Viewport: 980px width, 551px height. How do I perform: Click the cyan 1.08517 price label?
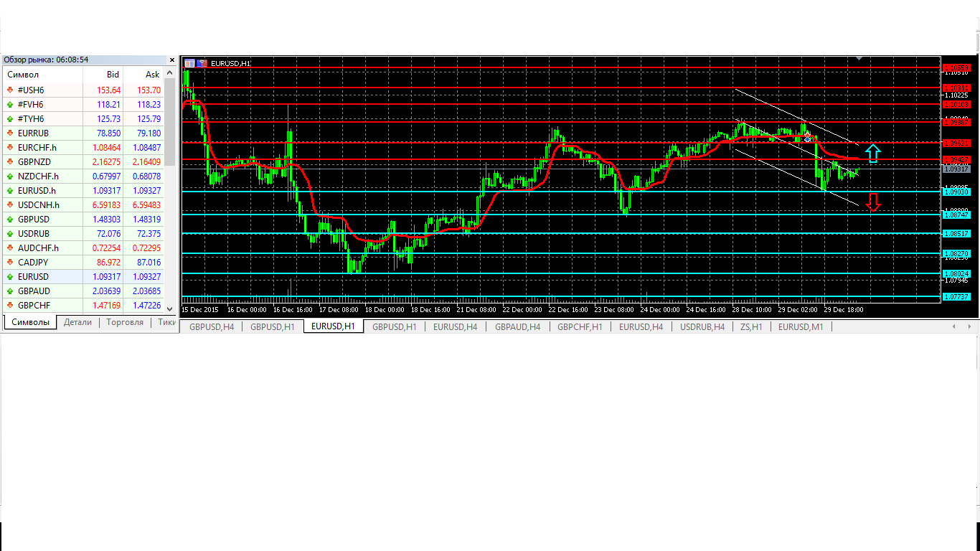[x=956, y=233]
